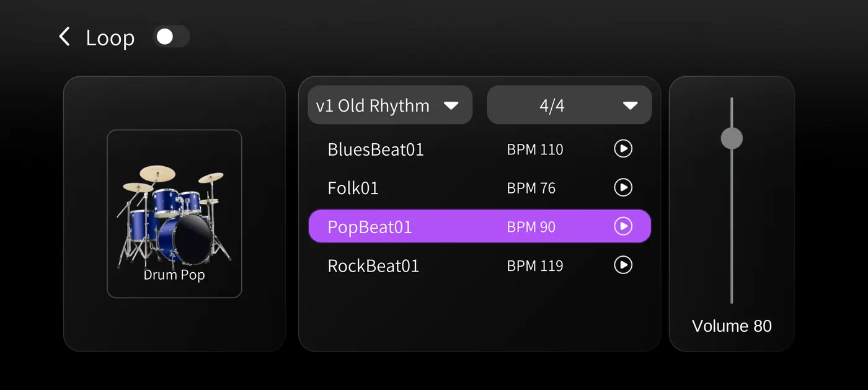The width and height of the screenshot is (868, 390).
Task: Click the Drum Pop kit thumbnail
Action: 174,214
